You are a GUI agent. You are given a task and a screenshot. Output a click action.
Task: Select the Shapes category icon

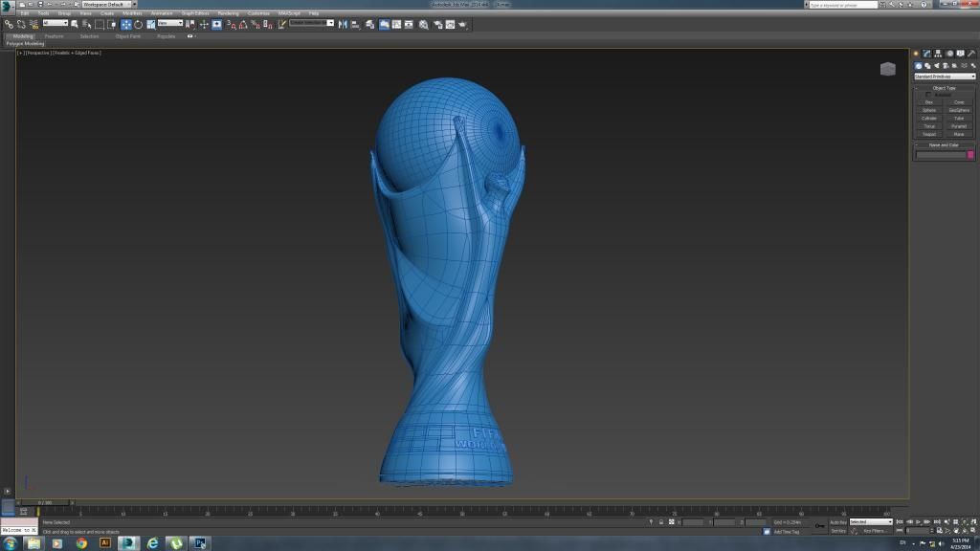click(x=927, y=66)
